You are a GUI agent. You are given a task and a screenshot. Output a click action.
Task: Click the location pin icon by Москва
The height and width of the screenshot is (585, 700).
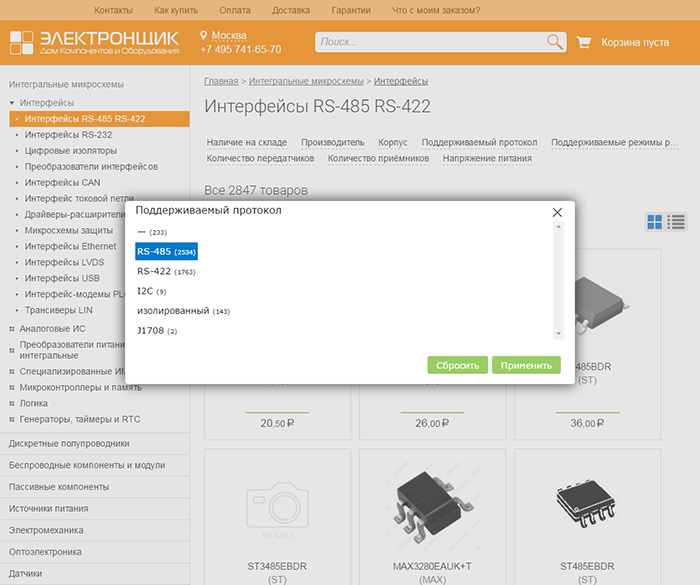click(204, 35)
